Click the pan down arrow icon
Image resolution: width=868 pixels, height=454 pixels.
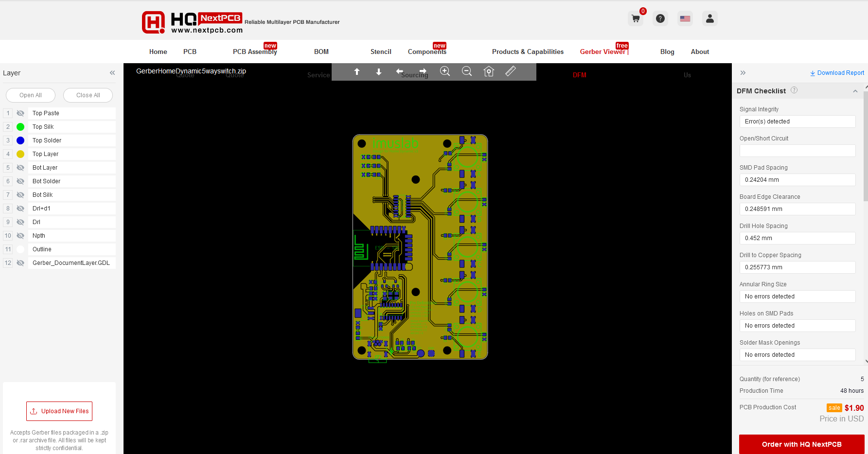379,71
